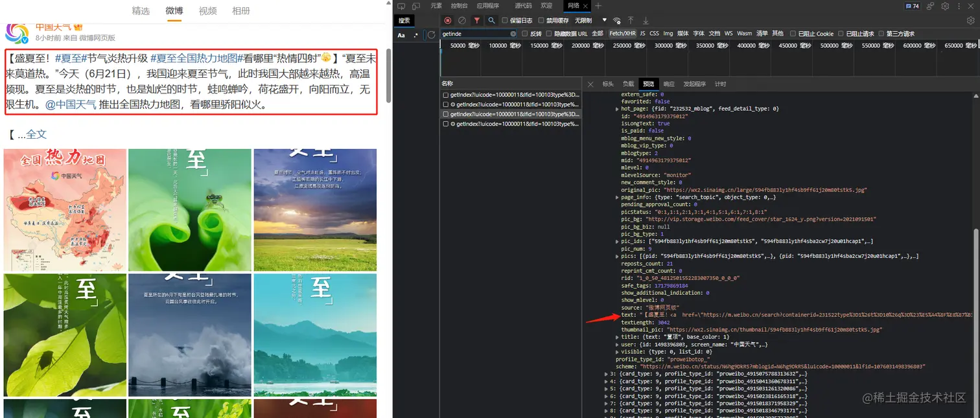Image resolution: width=980 pixels, height=418 pixels.
Task: Toggle regular expression icon in search pane
Action: click(415, 35)
